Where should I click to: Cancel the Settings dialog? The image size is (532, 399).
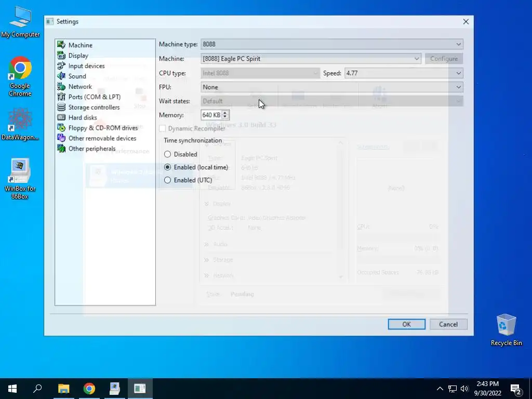click(x=448, y=324)
